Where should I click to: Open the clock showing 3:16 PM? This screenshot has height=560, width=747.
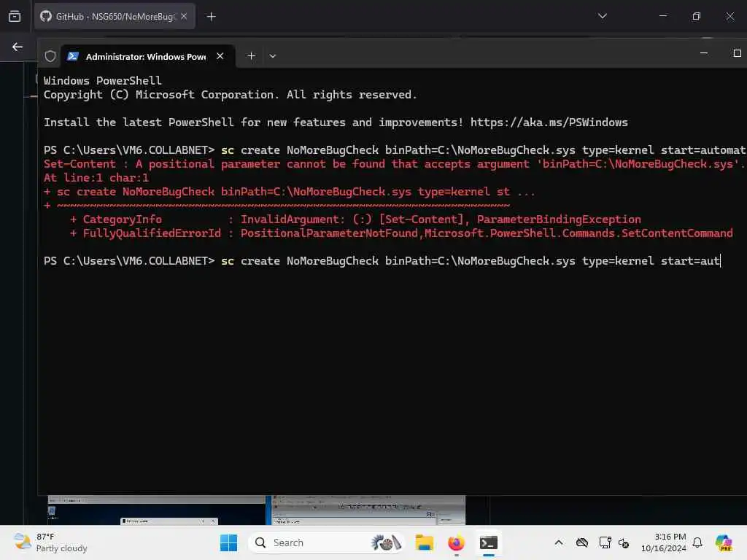point(664,542)
